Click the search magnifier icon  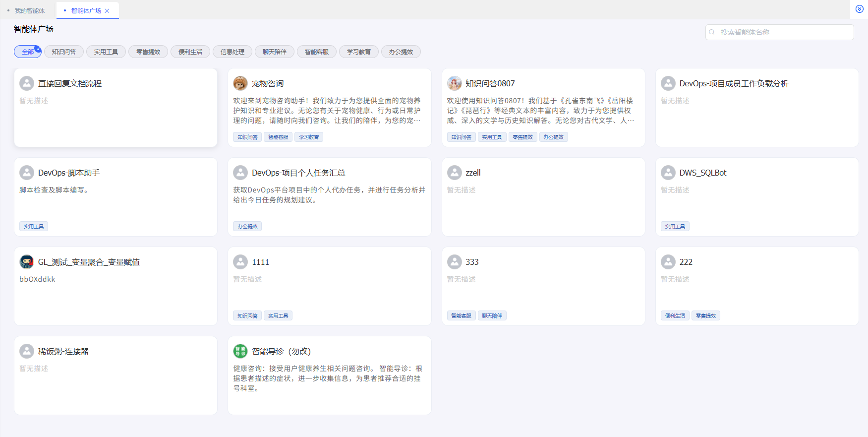coord(712,32)
